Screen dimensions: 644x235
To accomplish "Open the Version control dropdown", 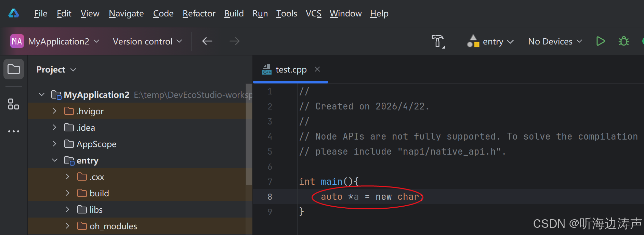I will tap(147, 41).
